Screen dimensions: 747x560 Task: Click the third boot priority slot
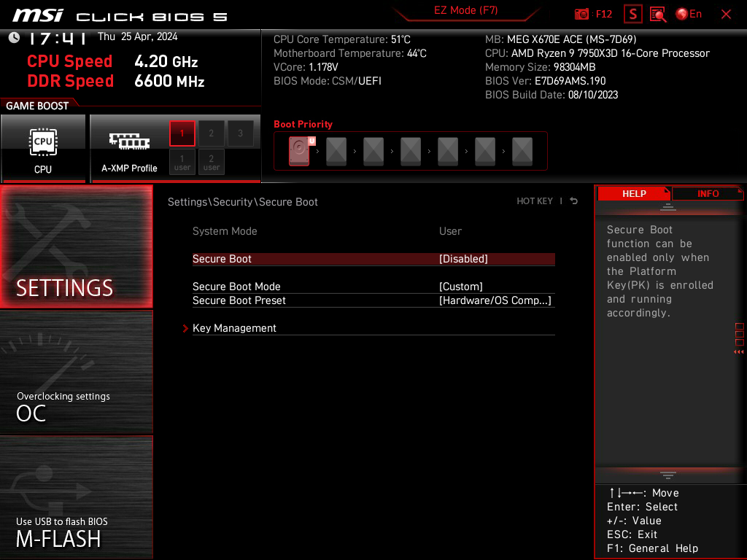click(373, 151)
